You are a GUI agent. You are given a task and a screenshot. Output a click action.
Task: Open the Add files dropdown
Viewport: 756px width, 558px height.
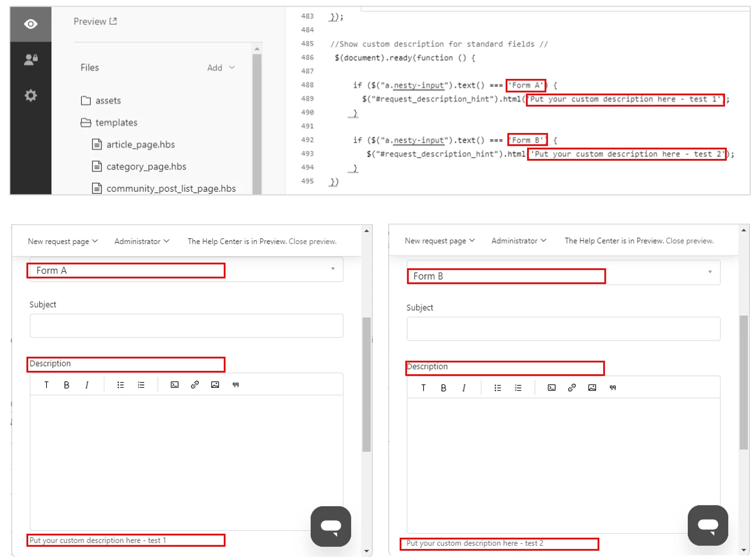(x=221, y=68)
